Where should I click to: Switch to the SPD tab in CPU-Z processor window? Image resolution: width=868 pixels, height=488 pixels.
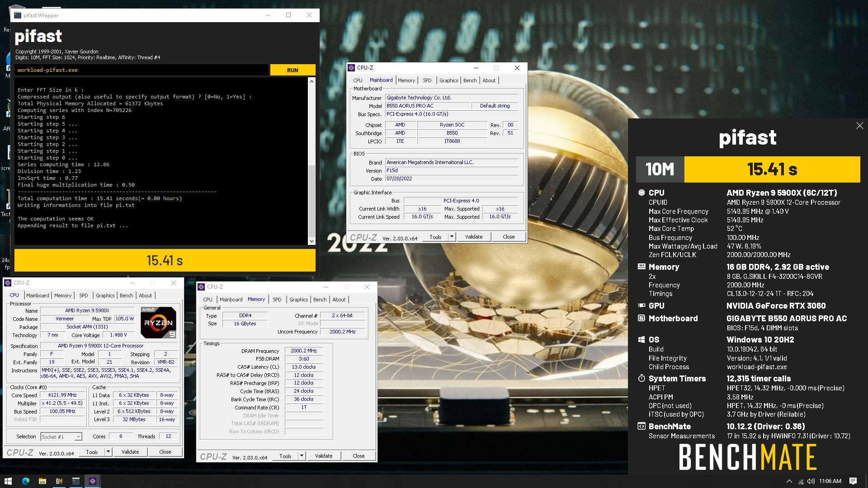pyautogui.click(x=84, y=296)
